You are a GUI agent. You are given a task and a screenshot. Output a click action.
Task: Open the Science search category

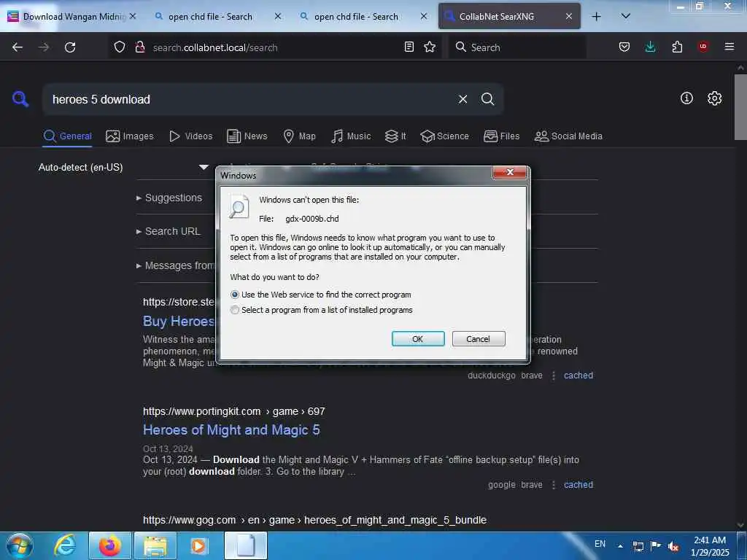point(444,136)
